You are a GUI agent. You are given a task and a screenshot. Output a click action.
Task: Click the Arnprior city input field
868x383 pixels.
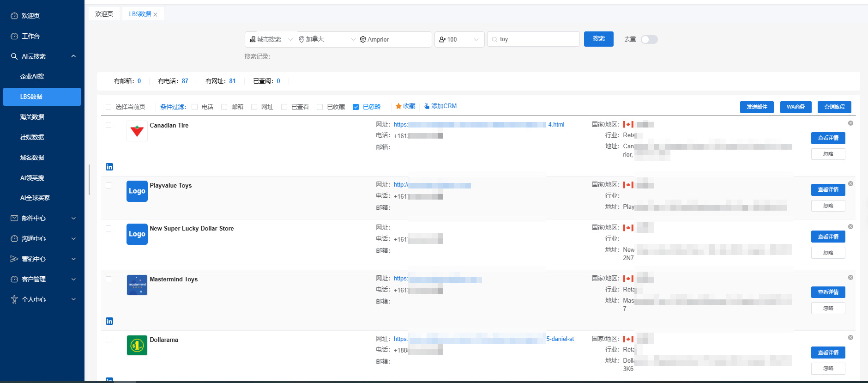click(396, 39)
